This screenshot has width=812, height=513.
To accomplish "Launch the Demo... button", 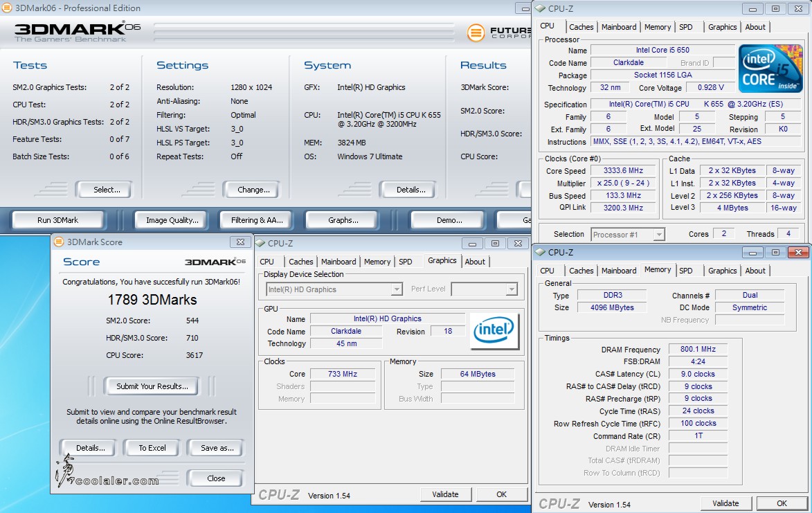I will click(448, 220).
